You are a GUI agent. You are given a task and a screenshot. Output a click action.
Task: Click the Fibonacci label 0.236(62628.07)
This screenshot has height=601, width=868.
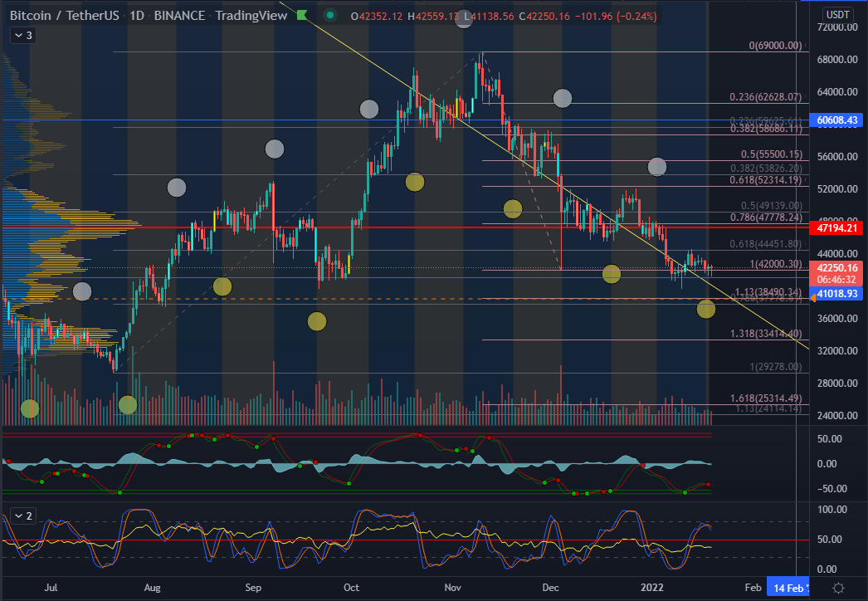pyautogui.click(x=766, y=97)
